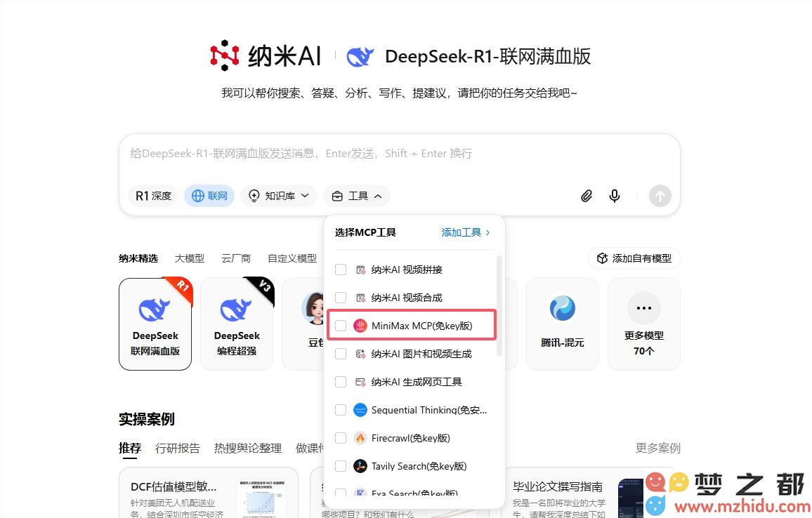812x518 pixels.
Task: Open 更多模型 70个 card
Action: point(643,324)
